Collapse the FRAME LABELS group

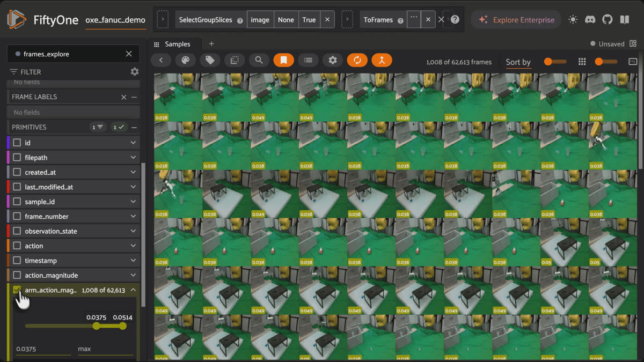(x=134, y=97)
